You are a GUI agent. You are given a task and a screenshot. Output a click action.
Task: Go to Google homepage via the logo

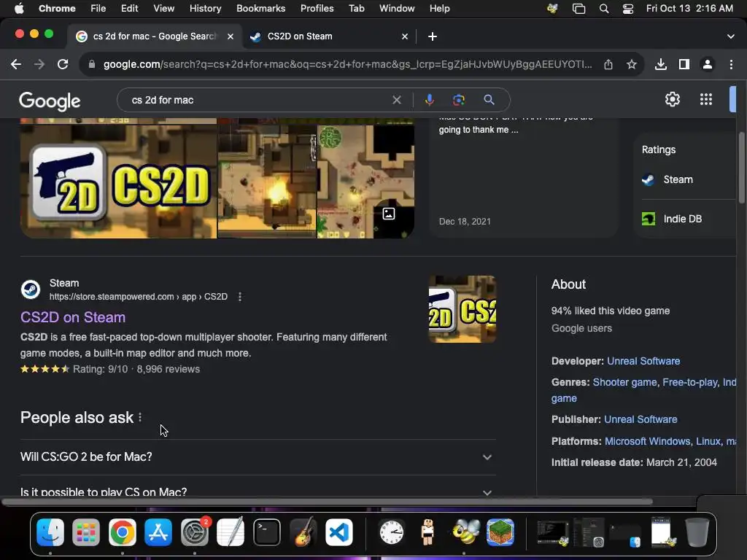pyautogui.click(x=50, y=101)
